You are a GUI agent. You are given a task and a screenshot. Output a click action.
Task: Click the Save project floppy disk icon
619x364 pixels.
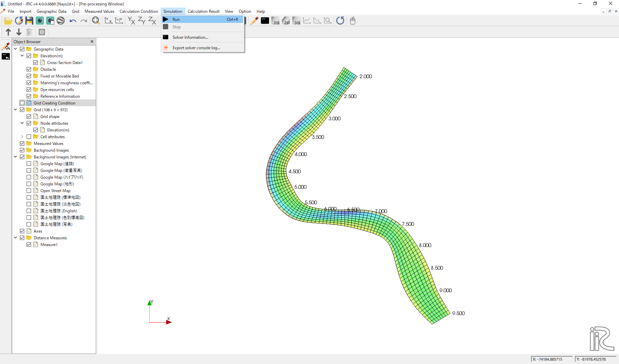pyautogui.click(x=29, y=21)
